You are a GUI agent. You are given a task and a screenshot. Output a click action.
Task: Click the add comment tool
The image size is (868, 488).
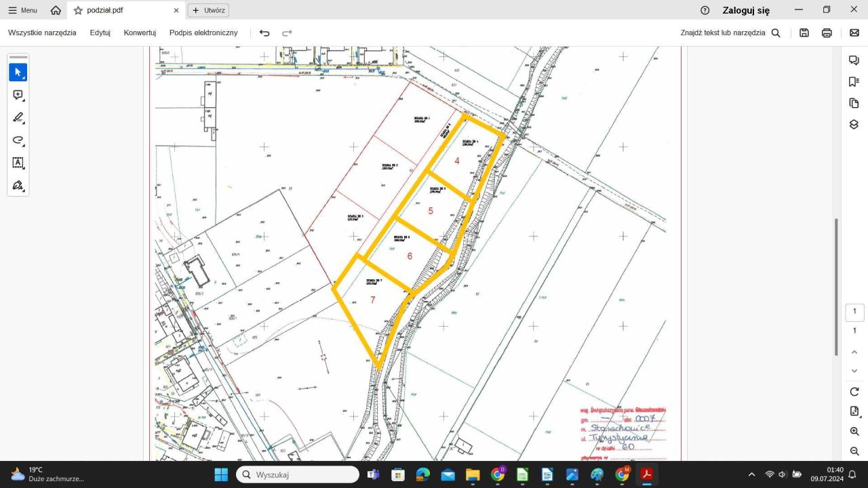(18, 95)
